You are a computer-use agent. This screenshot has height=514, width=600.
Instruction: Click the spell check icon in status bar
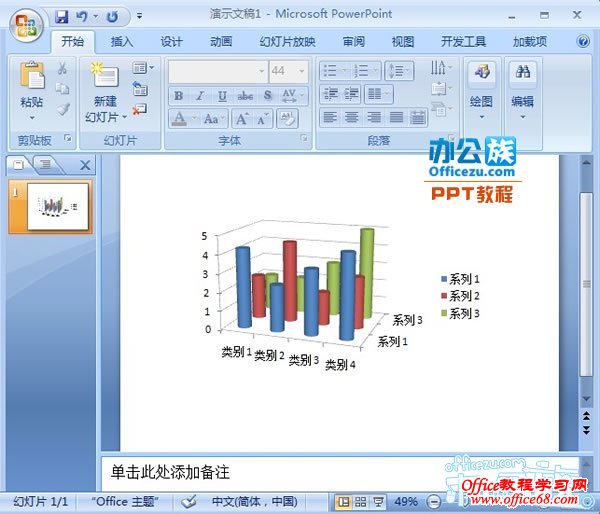coord(189,501)
